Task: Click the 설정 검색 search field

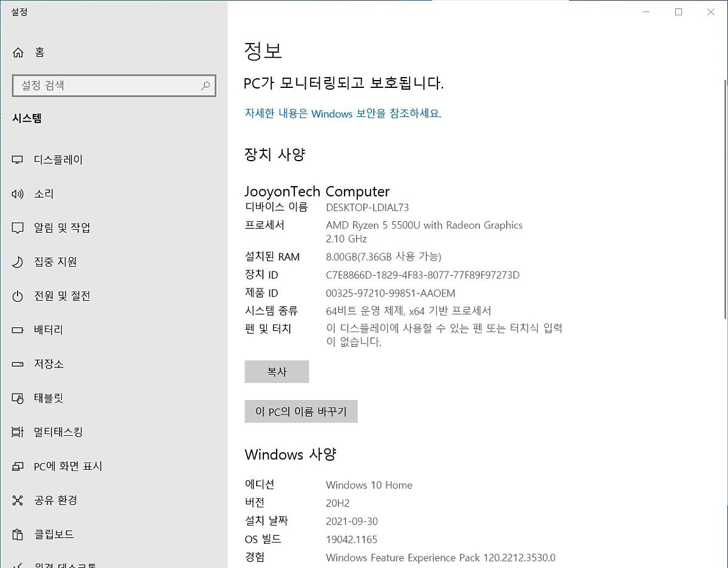Action: point(114,85)
